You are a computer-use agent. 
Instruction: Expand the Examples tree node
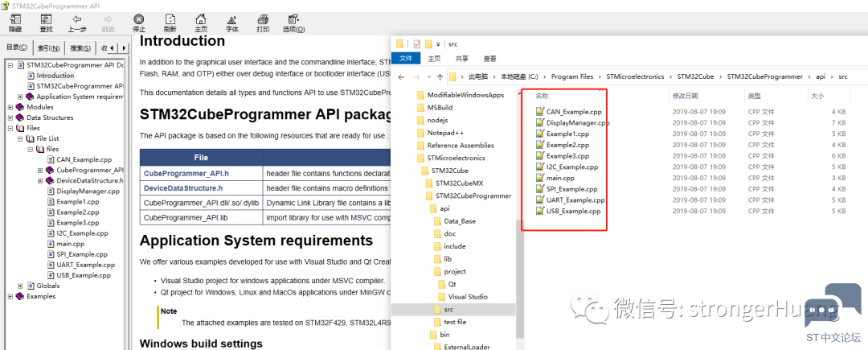click(x=10, y=296)
